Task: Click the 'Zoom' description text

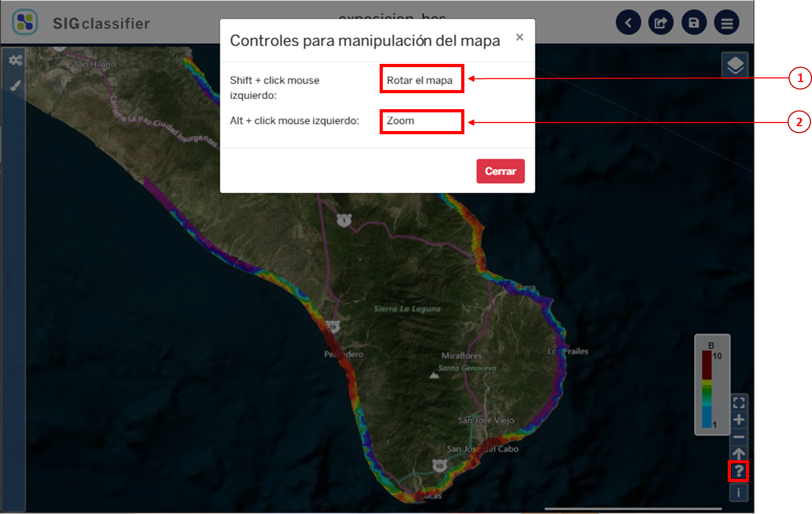Action: (400, 121)
